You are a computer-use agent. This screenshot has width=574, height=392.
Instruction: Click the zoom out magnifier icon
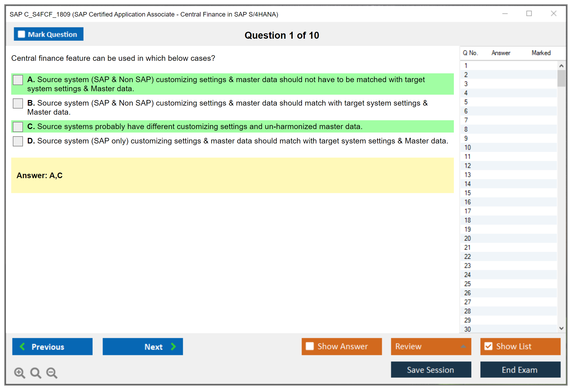click(x=52, y=373)
